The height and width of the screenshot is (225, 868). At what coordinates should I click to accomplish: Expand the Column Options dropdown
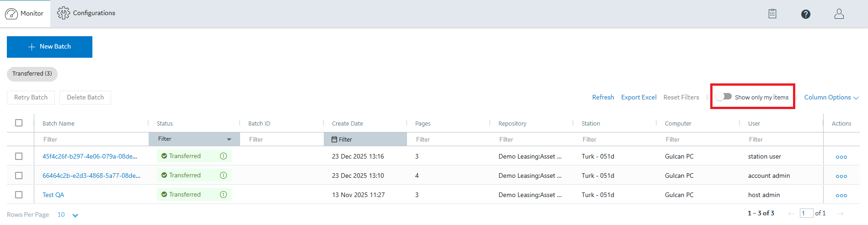[x=831, y=97]
